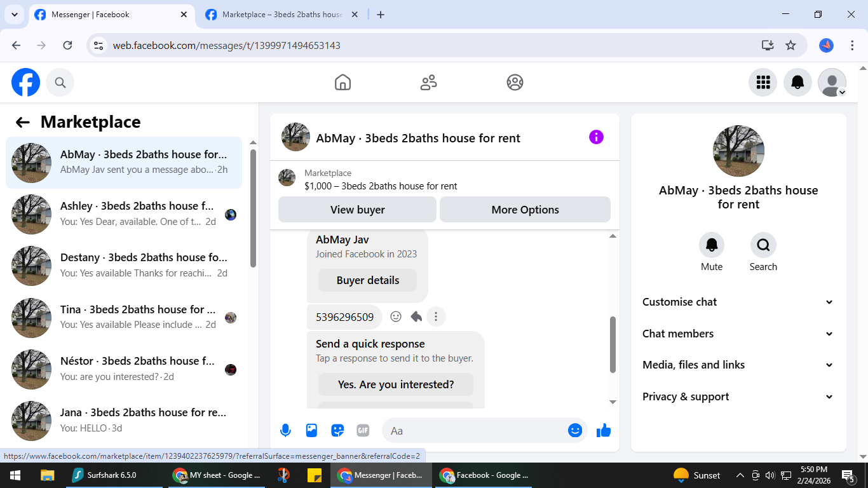Click the conversation list scrollbar
The height and width of the screenshot is (488, 868).
click(253, 208)
